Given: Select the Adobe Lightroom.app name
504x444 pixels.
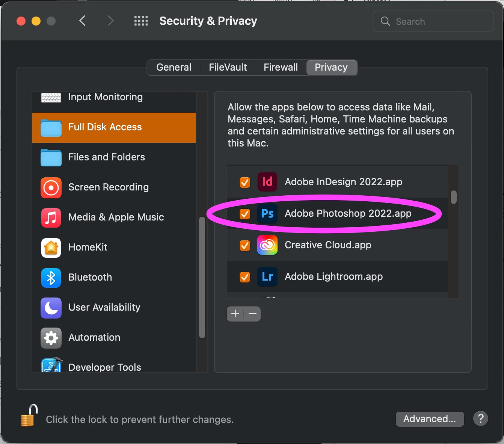Looking at the screenshot, I should [333, 277].
